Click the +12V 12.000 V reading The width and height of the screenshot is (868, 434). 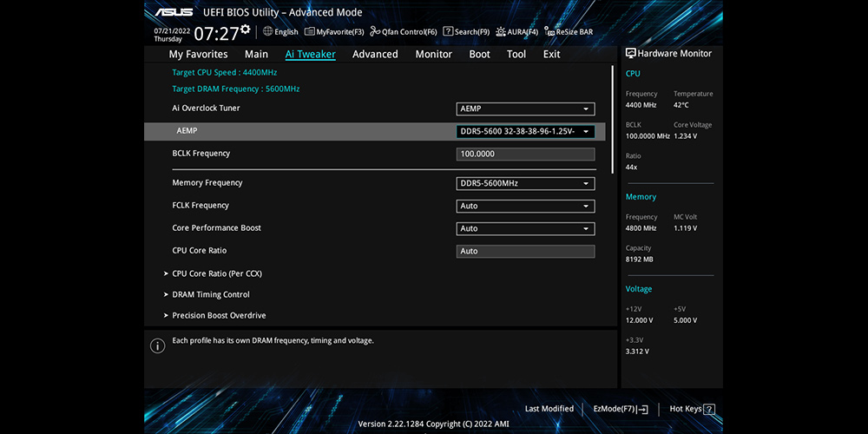pyautogui.click(x=640, y=320)
